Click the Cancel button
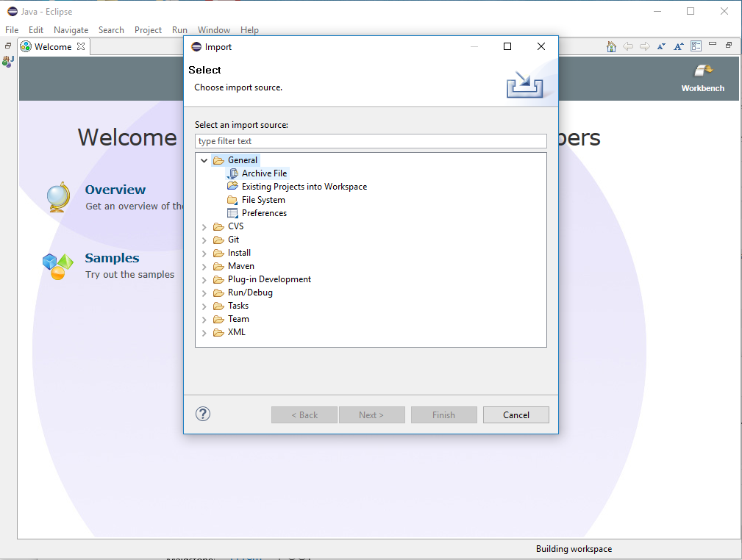This screenshot has height=560, width=742. pyautogui.click(x=516, y=414)
